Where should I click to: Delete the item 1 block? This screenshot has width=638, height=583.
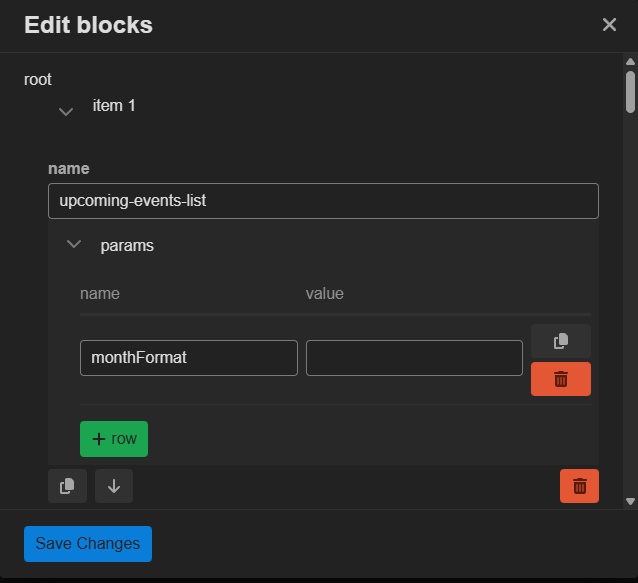(579, 486)
